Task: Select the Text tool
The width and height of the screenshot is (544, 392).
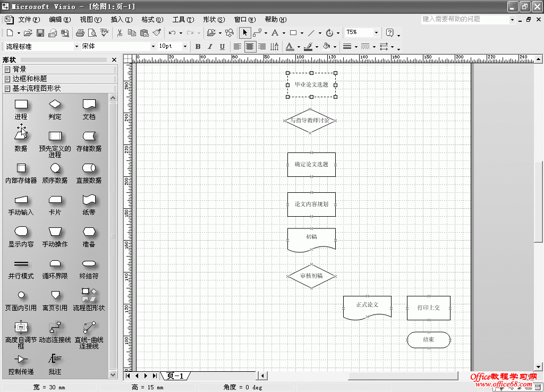Action: point(275,33)
